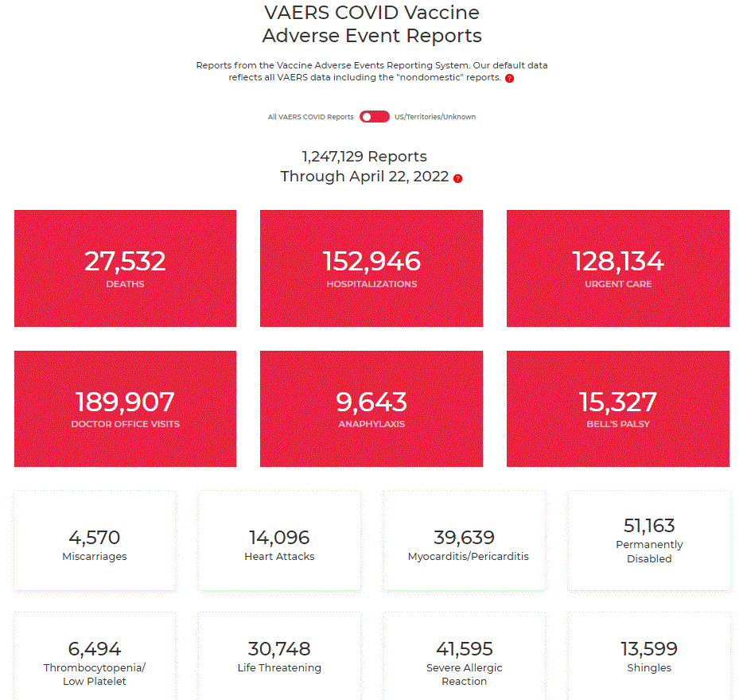The height and width of the screenshot is (700, 747).
Task: Select the US/Territories/Unknown label
Action: [435, 117]
